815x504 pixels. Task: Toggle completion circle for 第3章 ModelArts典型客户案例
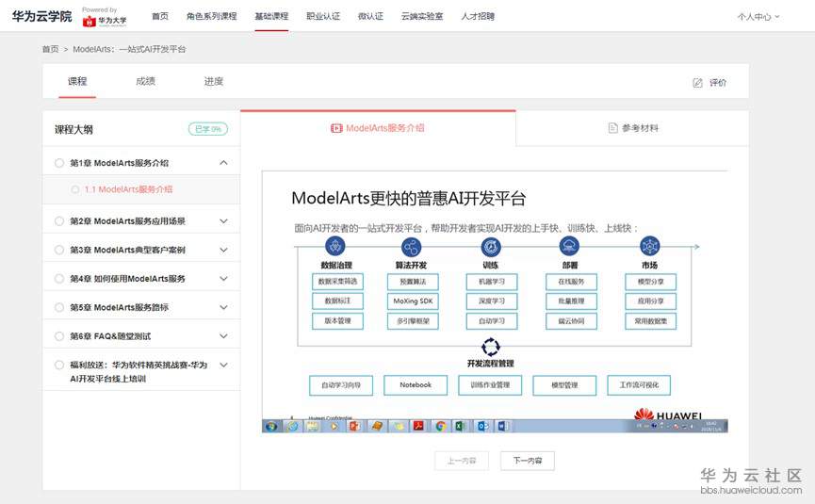click(x=59, y=250)
